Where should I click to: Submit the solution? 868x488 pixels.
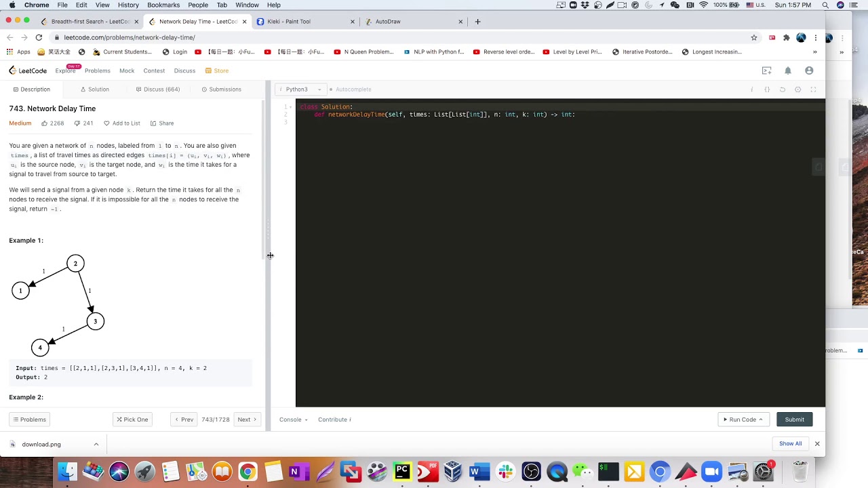[794, 420]
